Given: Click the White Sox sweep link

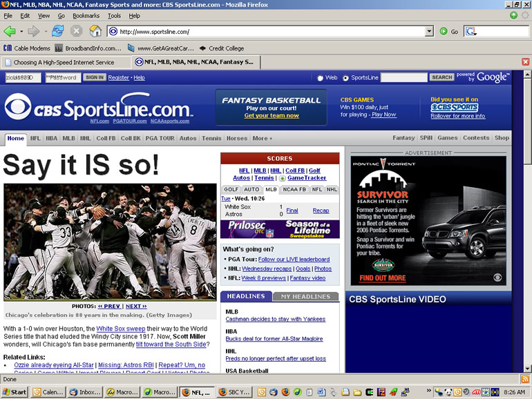Looking at the screenshot, I should (x=120, y=329).
